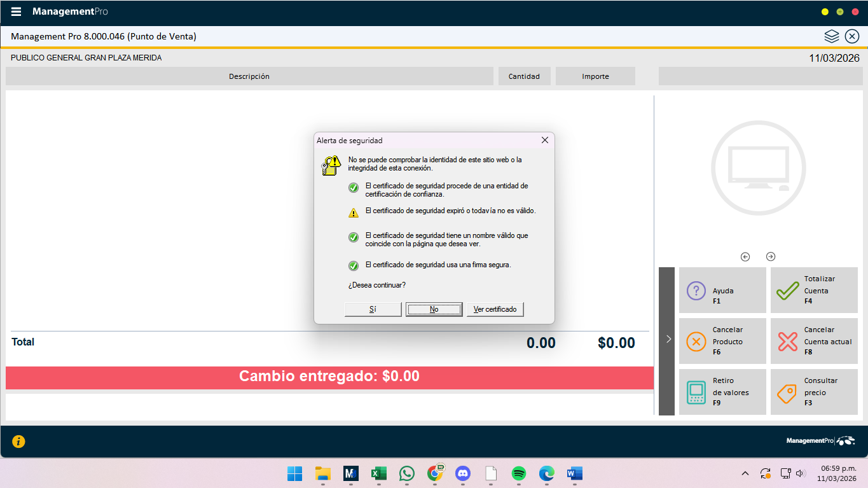Close the Alerta de seguridad dialog
868x488 pixels.
(544, 140)
